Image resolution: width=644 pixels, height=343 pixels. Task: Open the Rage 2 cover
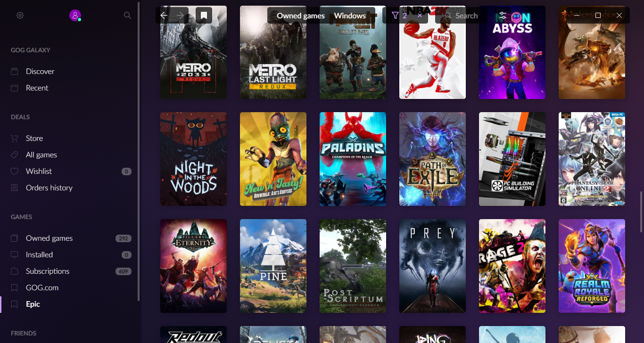[x=512, y=266]
